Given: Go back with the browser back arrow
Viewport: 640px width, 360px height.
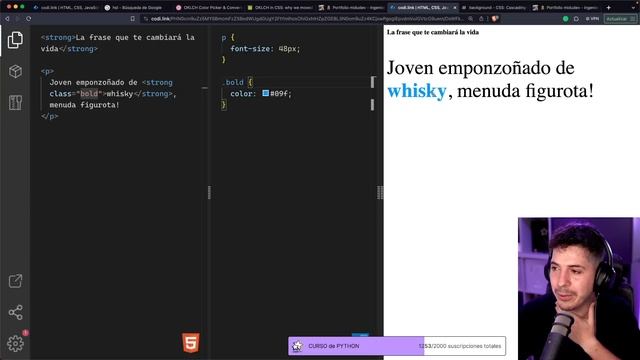Looking at the screenshot, I should point(7,19).
